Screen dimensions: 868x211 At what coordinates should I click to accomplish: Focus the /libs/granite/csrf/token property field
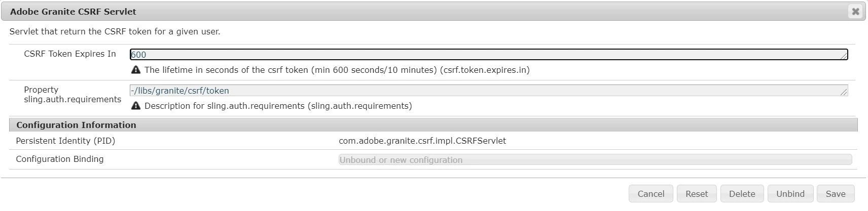coord(487,91)
